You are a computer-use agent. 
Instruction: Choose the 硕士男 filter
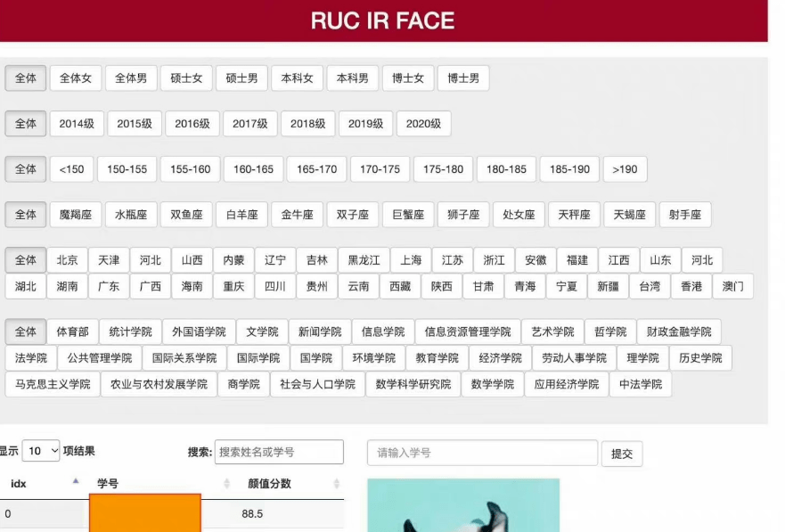[x=241, y=78]
